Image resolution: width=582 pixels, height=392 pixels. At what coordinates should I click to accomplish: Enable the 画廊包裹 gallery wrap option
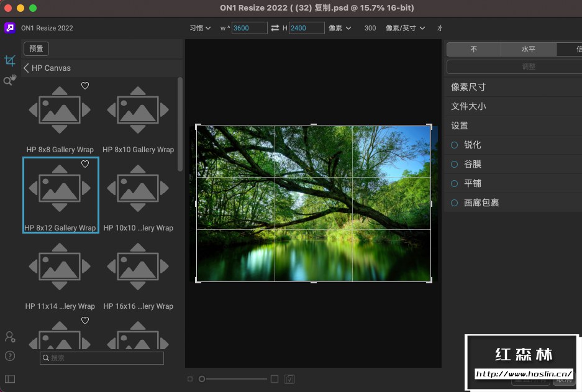click(453, 203)
